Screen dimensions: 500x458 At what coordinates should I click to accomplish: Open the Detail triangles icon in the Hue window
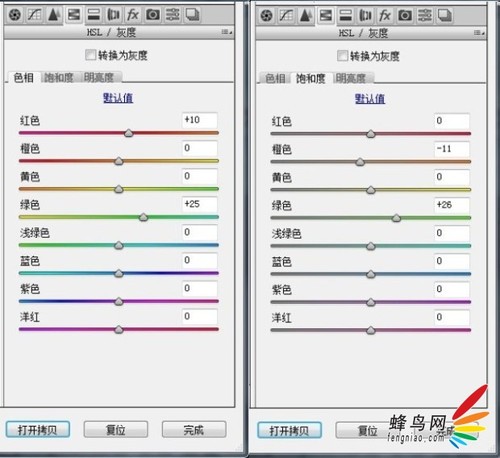coord(54,15)
